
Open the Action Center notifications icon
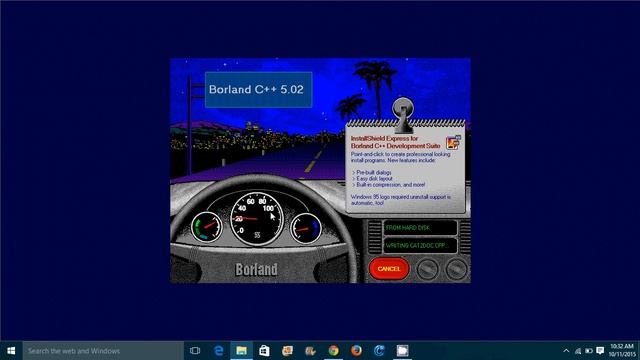tap(600, 351)
